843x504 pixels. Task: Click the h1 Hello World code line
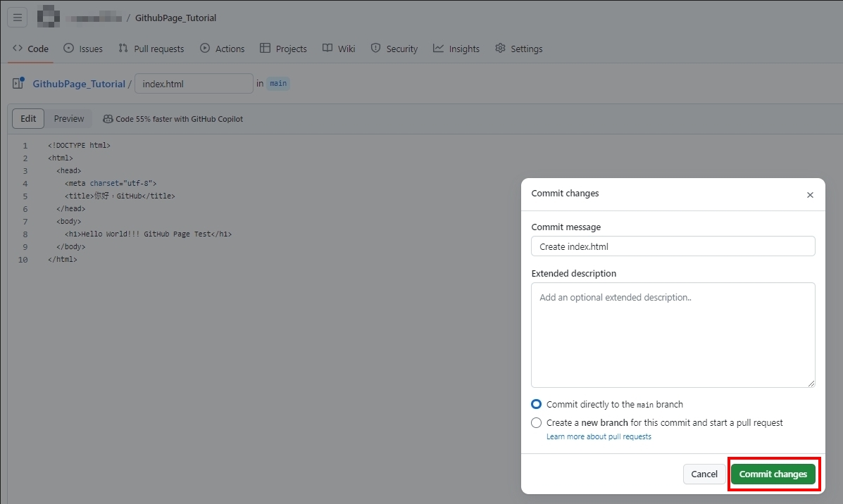(149, 234)
